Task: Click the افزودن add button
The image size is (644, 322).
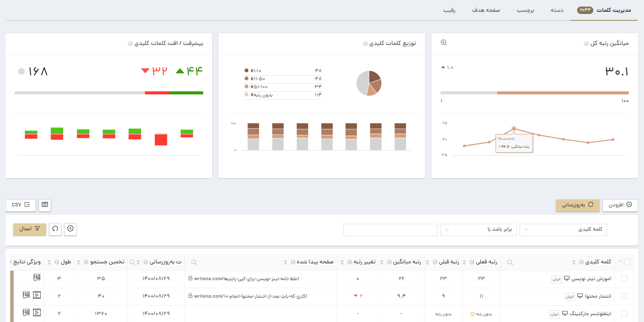Action: (x=620, y=205)
